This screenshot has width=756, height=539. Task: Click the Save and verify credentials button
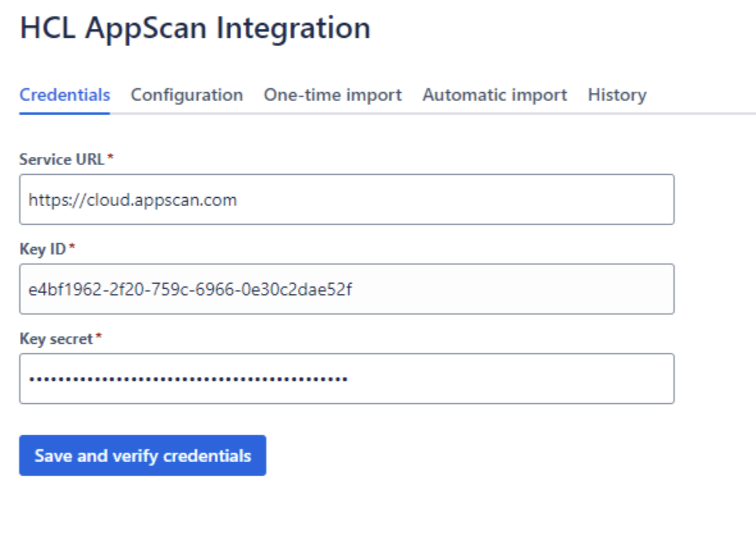(142, 456)
